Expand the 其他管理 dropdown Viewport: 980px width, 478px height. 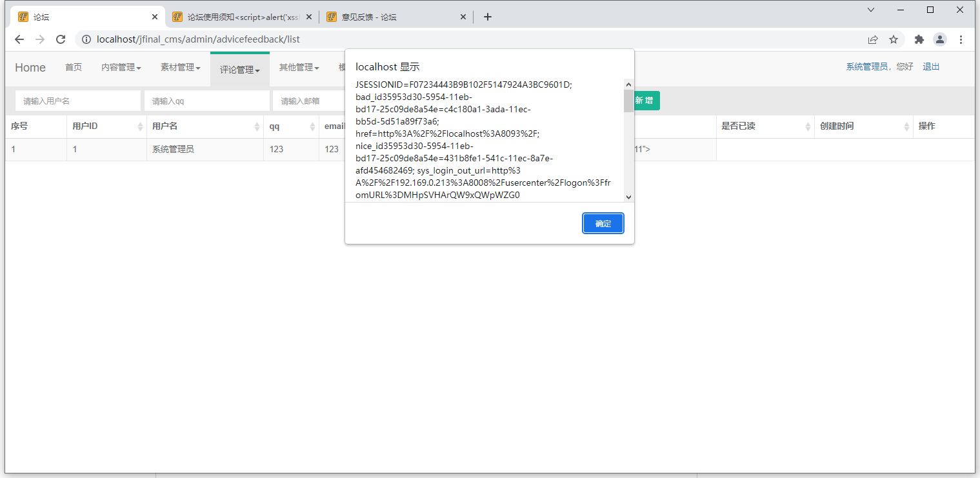click(299, 67)
